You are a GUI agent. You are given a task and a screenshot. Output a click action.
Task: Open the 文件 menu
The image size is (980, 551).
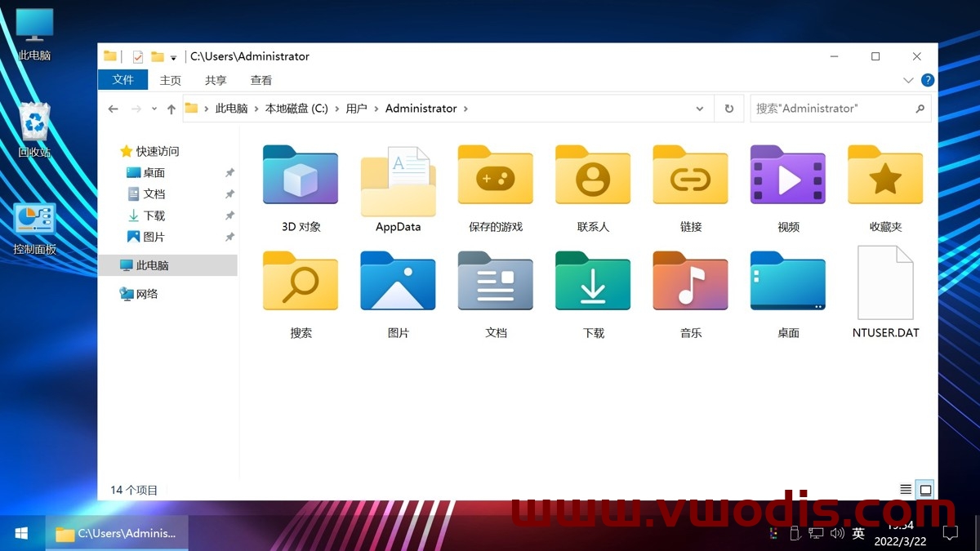point(122,80)
